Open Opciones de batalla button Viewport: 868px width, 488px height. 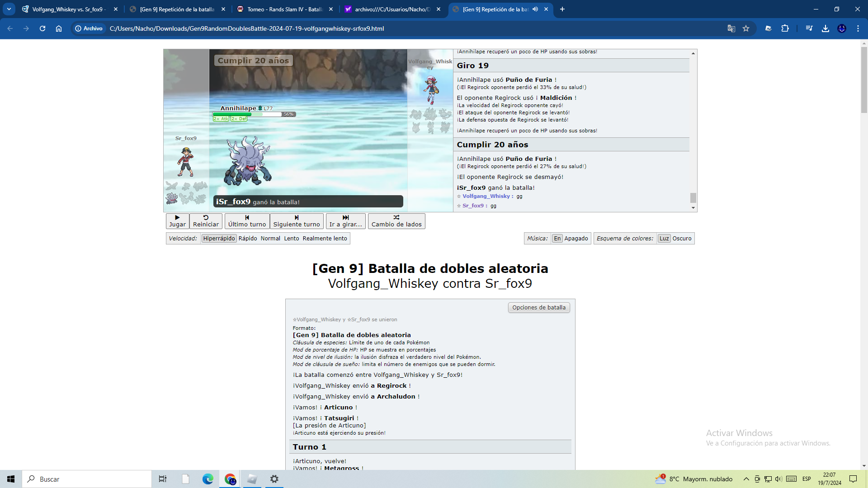(539, 308)
